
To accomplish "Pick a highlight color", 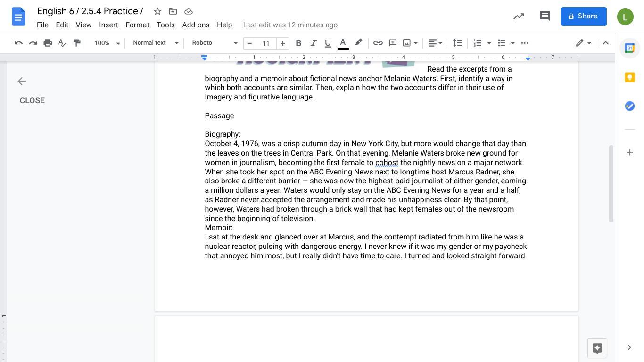I will pyautogui.click(x=358, y=43).
